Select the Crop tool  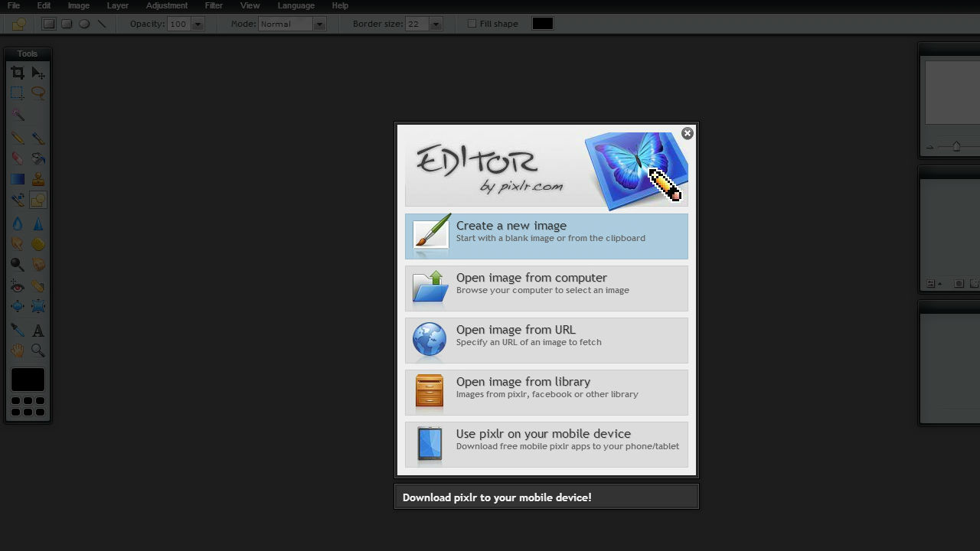pos(17,73)
